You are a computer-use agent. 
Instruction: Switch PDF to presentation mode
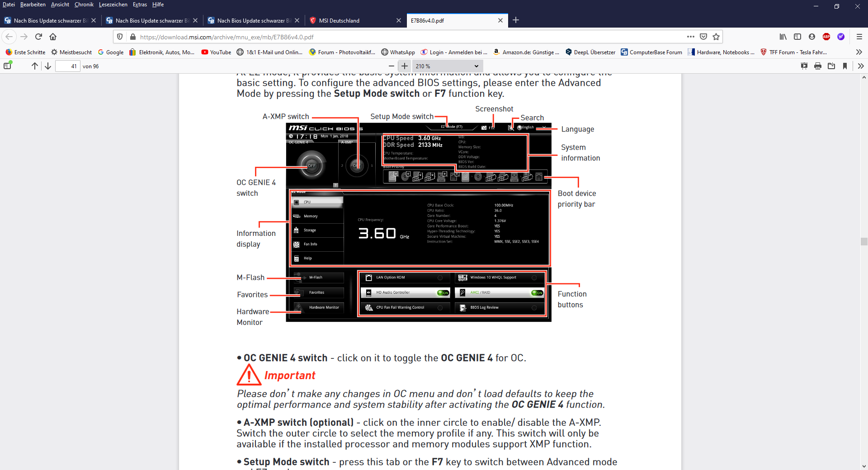tap(804, 66)
